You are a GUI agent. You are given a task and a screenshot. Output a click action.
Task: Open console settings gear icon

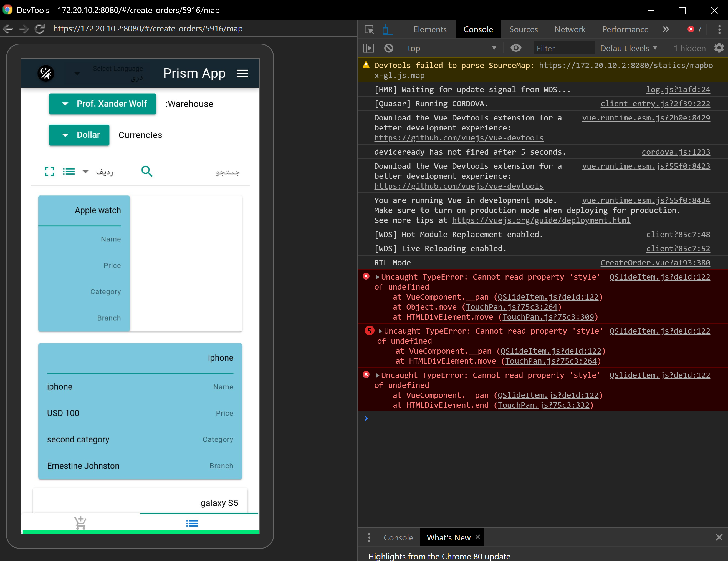(719, 48)
